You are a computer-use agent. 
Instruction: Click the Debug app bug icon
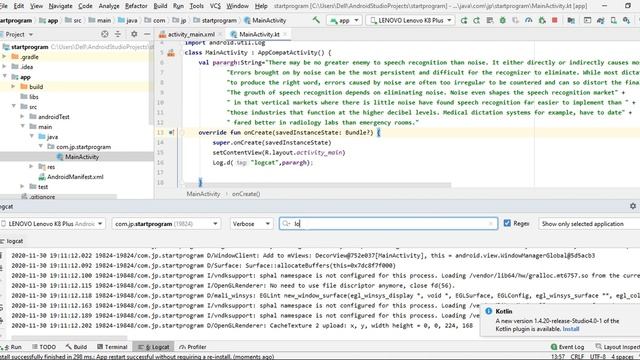pyautogui.click(x=502, y=20)
